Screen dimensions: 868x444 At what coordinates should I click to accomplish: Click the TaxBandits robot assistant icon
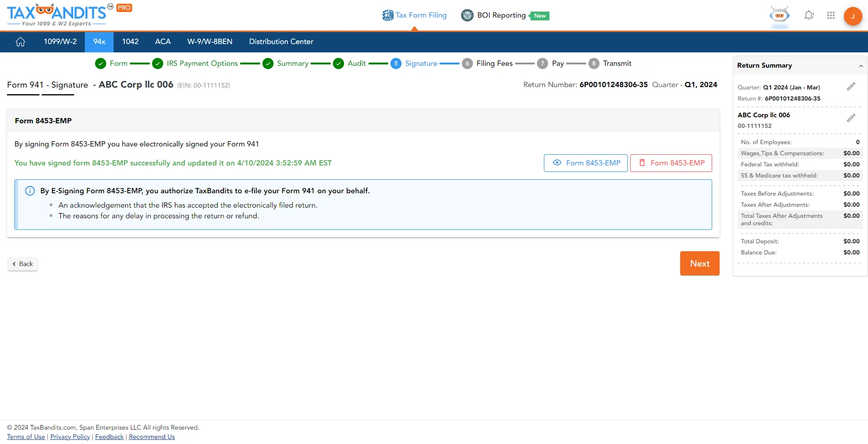click(779, 15)
